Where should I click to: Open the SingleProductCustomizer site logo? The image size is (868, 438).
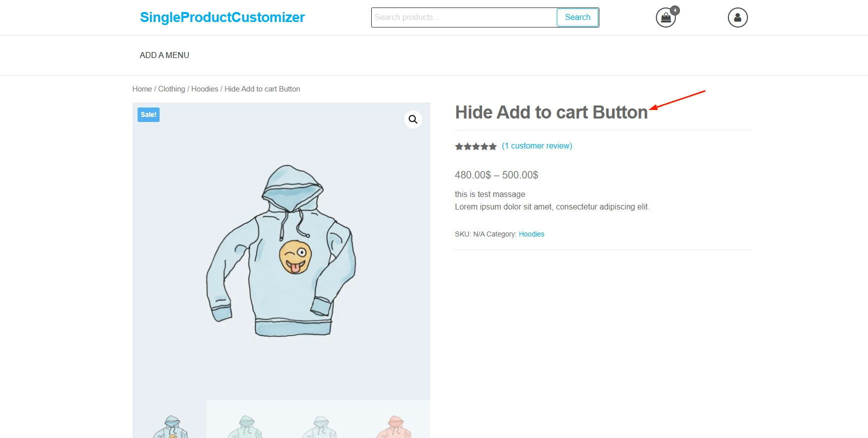pos(222,17)
